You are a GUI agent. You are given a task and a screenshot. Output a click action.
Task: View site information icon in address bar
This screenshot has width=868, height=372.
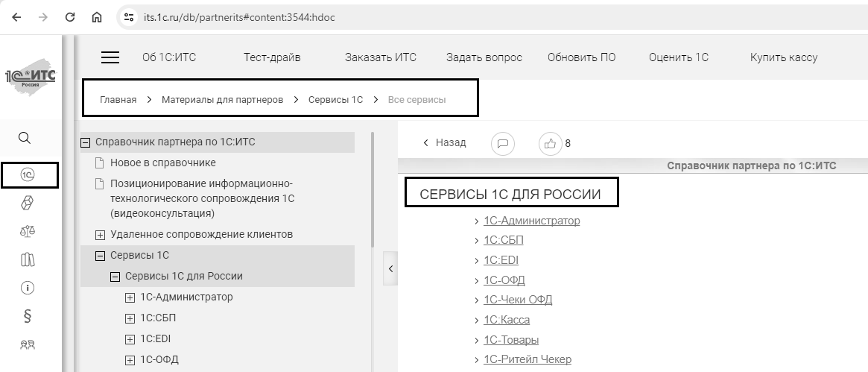pos(128,17)
